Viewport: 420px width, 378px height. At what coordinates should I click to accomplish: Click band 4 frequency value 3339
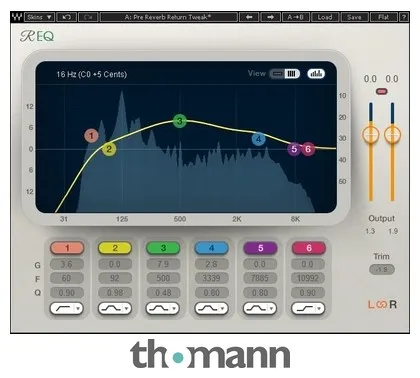point(211,278)
